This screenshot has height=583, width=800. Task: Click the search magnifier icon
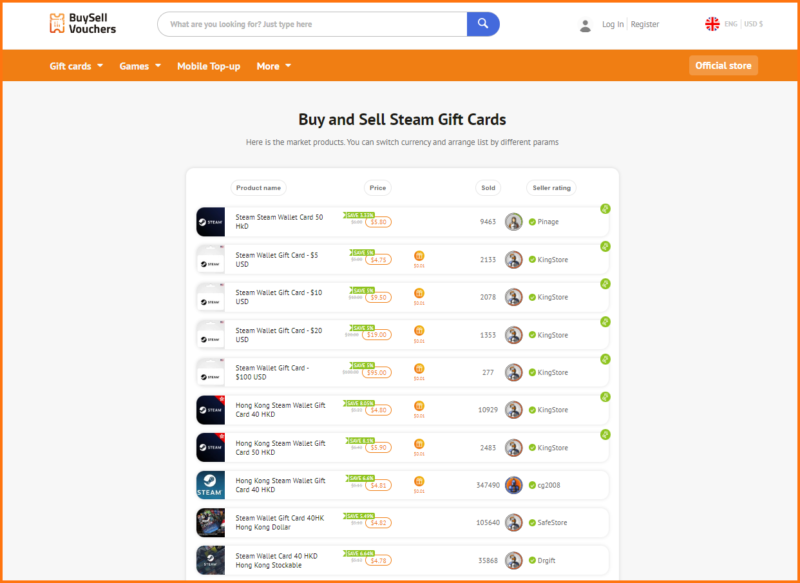pos(483,23)
